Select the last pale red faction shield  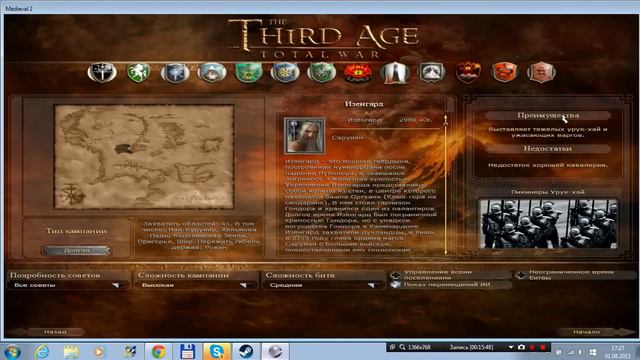[x=541, y=72]
